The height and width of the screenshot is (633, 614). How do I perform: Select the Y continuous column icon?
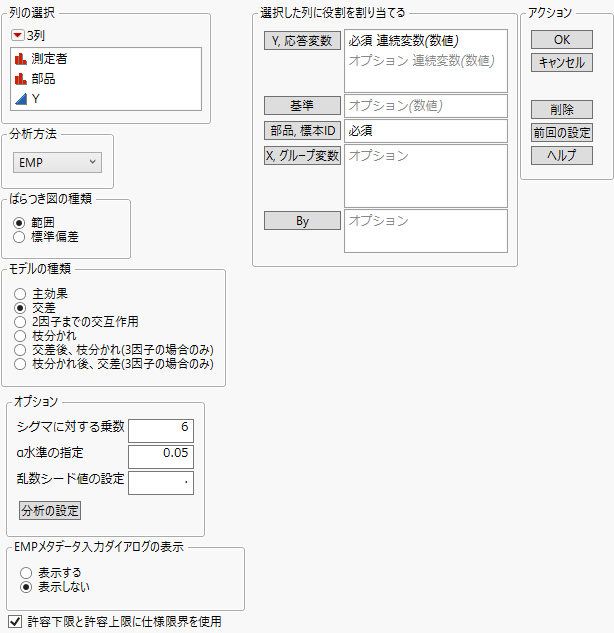click(21, 99)
